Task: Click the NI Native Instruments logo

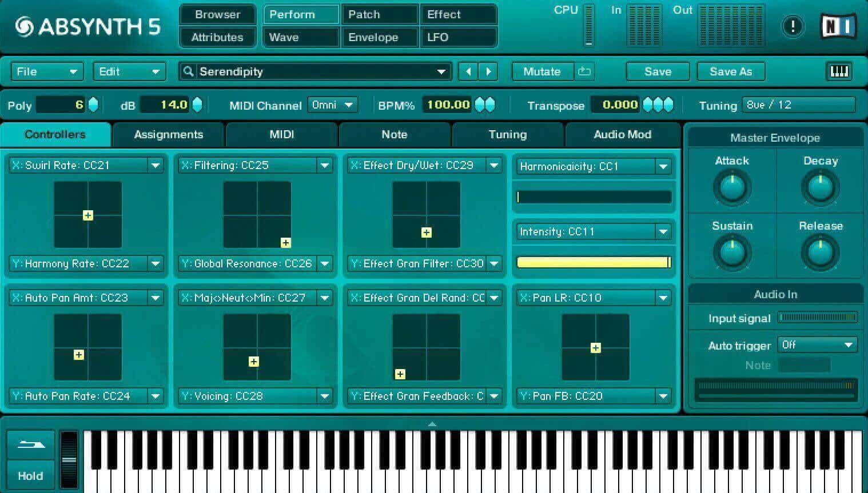Action: pyautogui.click(x=838, y=26)
